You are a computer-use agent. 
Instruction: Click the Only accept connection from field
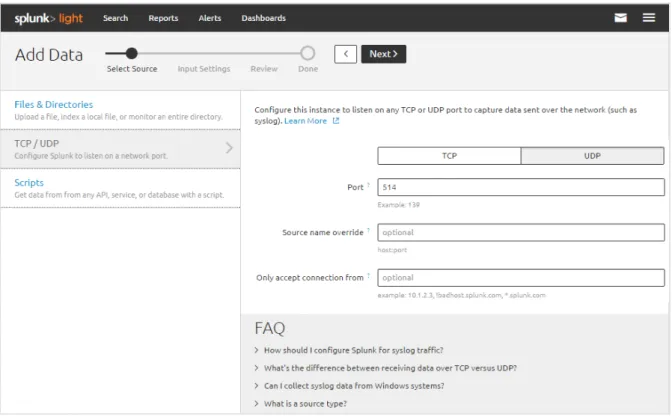pyautogui.click(x=521, y=278)
